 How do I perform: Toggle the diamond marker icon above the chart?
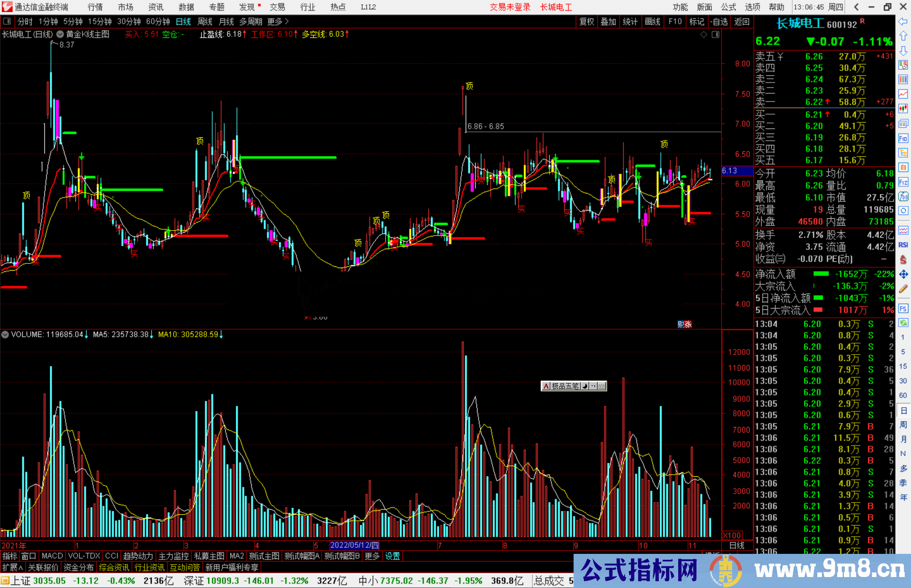coord(703,35)
